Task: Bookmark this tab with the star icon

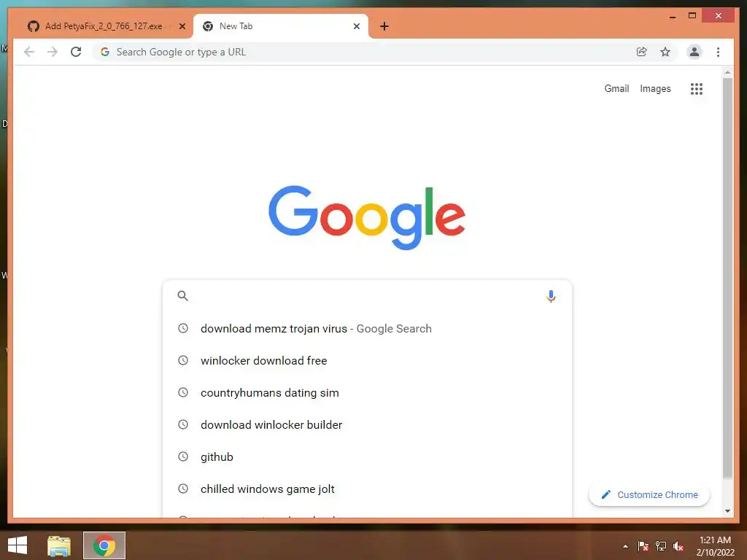Action: pyautogui.click(x=665, y=52)
